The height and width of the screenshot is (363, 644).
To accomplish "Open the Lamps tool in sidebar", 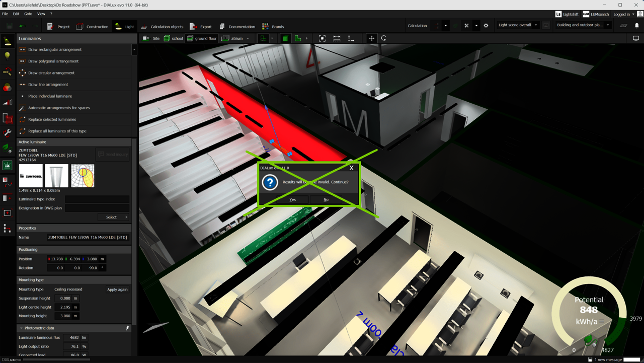I will point(8,56).
